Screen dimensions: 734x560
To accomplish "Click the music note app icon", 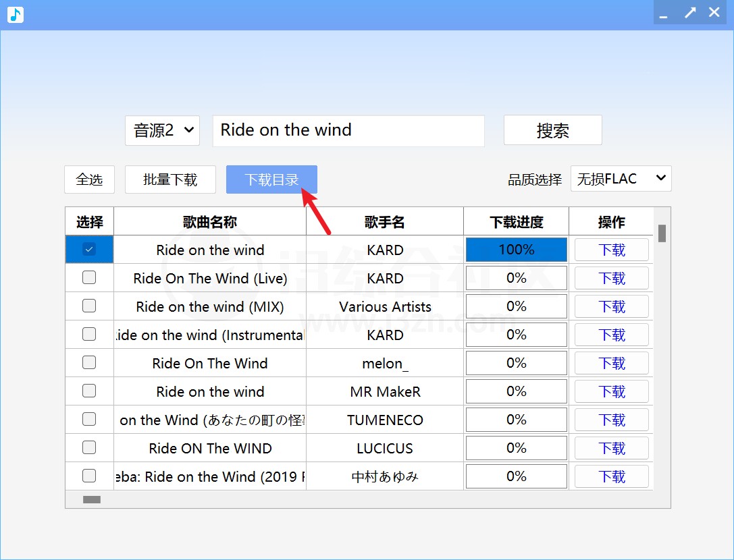I will pyautogui.click(x=16, y=14).
